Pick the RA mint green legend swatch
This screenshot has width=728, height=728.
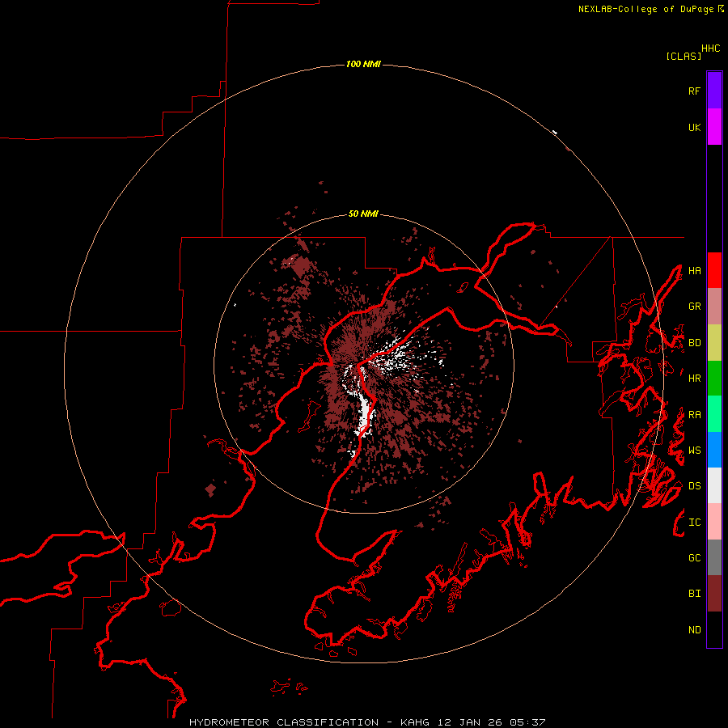714,414
